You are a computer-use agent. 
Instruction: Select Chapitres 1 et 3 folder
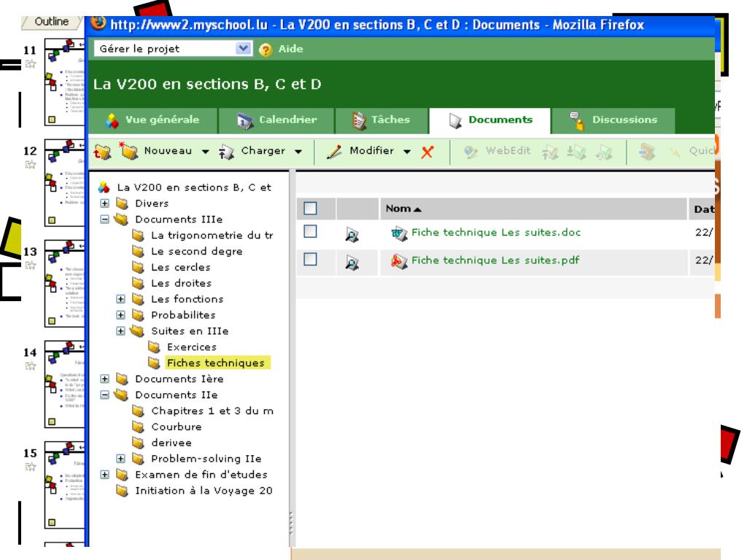[x=212, y=411]
